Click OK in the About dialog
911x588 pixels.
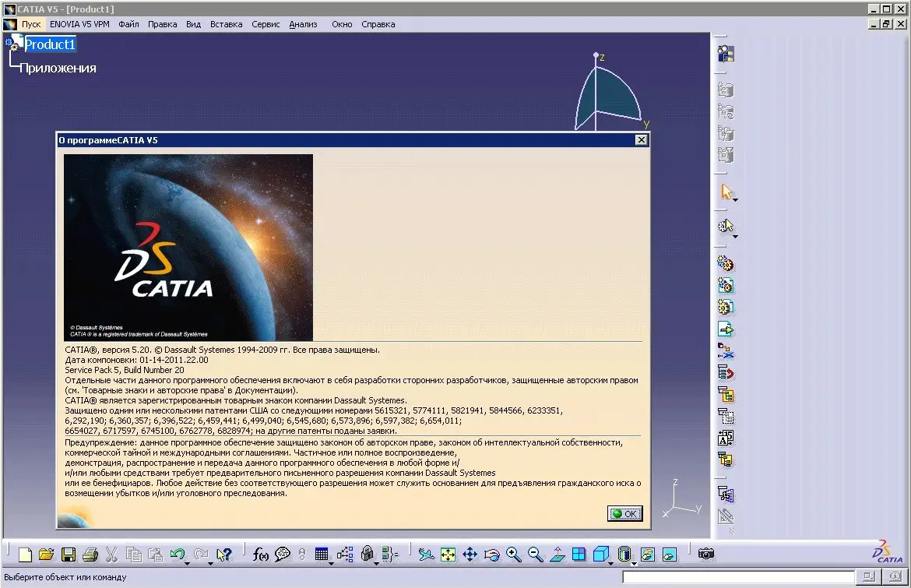pyautogui.click(x=625, y=514)
